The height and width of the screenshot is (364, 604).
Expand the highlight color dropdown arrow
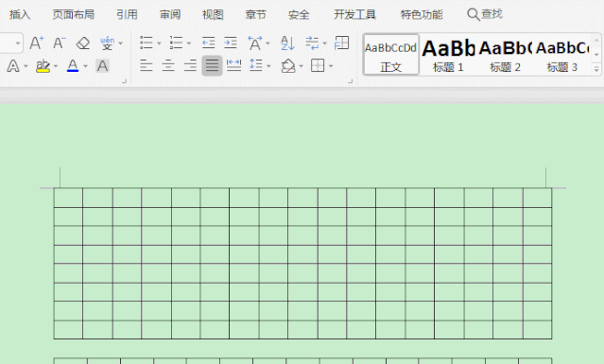pyautogui.click(x=56, y=66)
